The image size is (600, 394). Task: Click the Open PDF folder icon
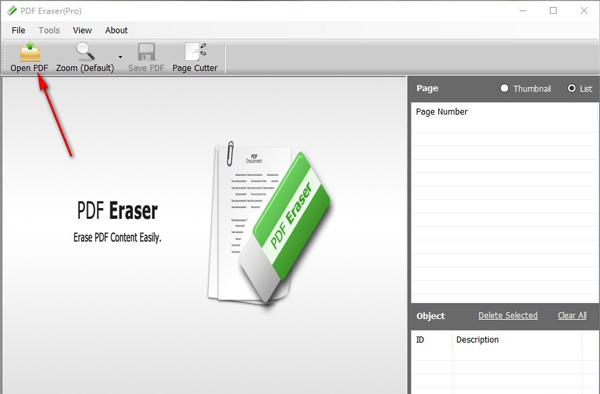(30, 52)
